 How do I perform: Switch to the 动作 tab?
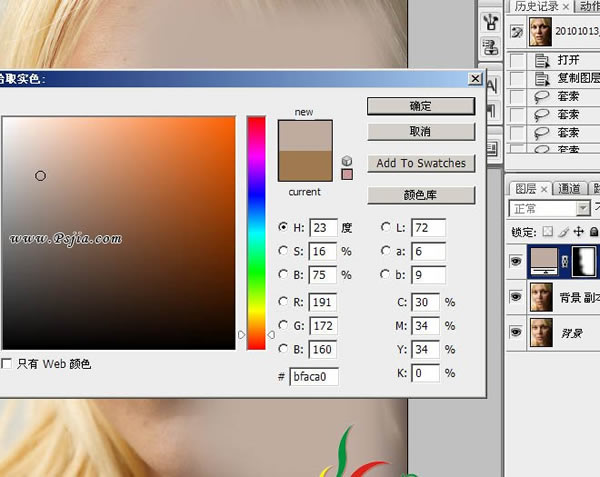point(590,6)
